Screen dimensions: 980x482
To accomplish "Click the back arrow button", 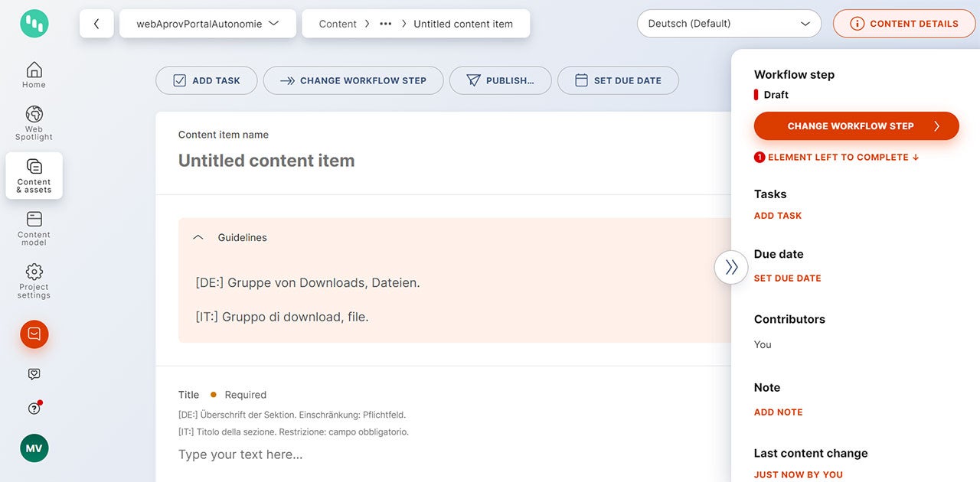I will (96, 24).
